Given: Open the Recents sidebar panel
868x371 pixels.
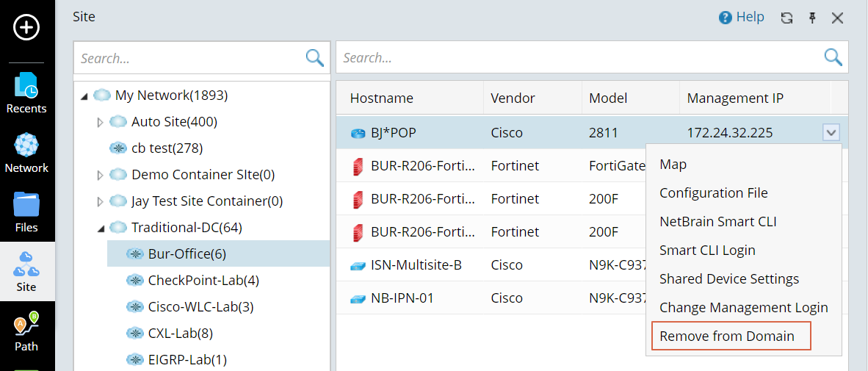Looking at the screenshot, I should point(26,93).
